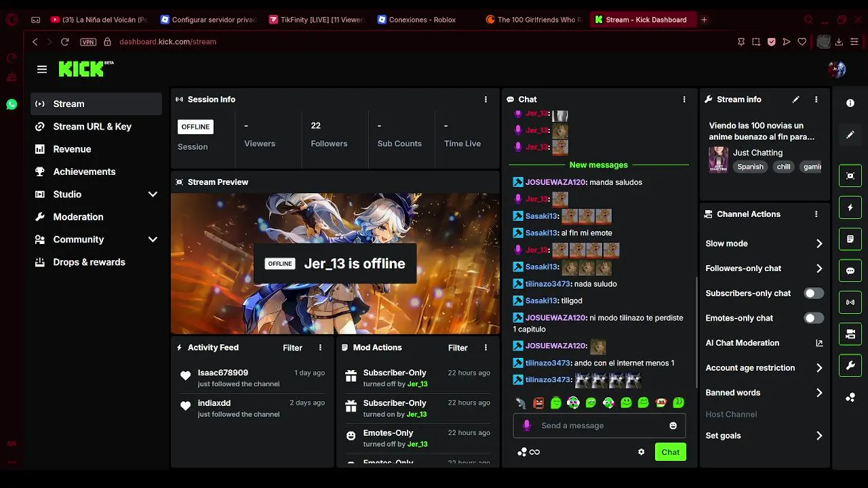This screenshot has width=868, height=488.
Task: Expand the Studio sidebar section
Action: (153, 195)
